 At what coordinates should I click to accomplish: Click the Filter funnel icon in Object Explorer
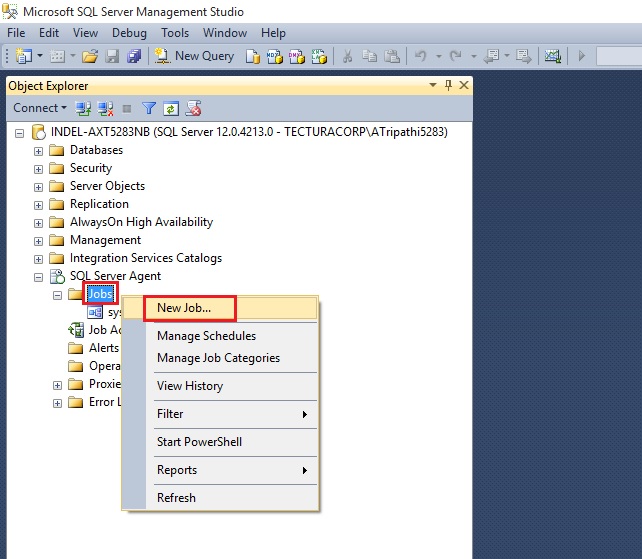[x=149, y=108]
